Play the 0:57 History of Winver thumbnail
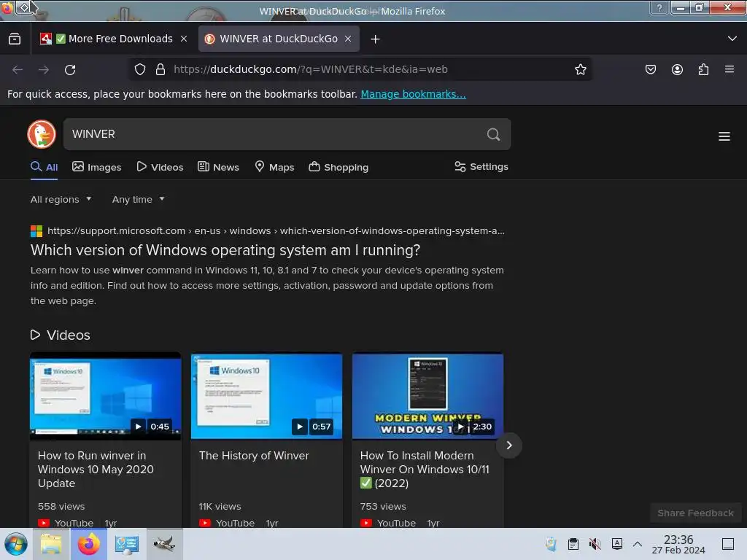The height and width of the screenshot is (560, 747). 266,396
